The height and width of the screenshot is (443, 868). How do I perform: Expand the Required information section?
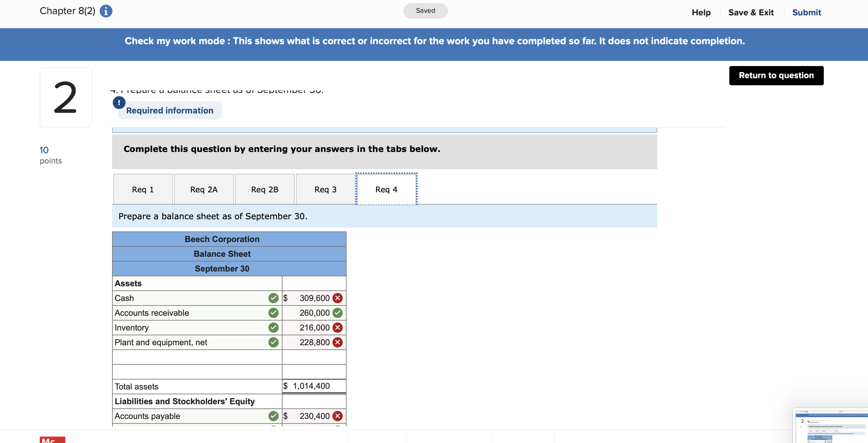click(169, 110)
